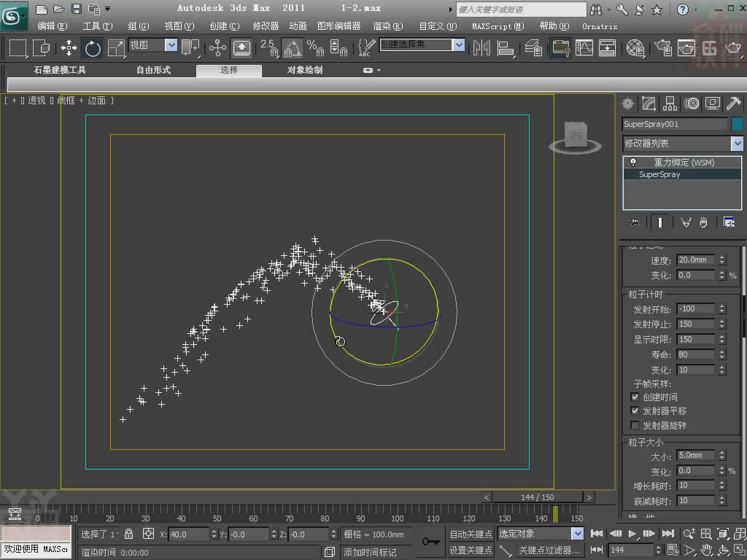Adjust the 寿命 spinner
Screen dimensions: 747x560
tap(721, 355)
